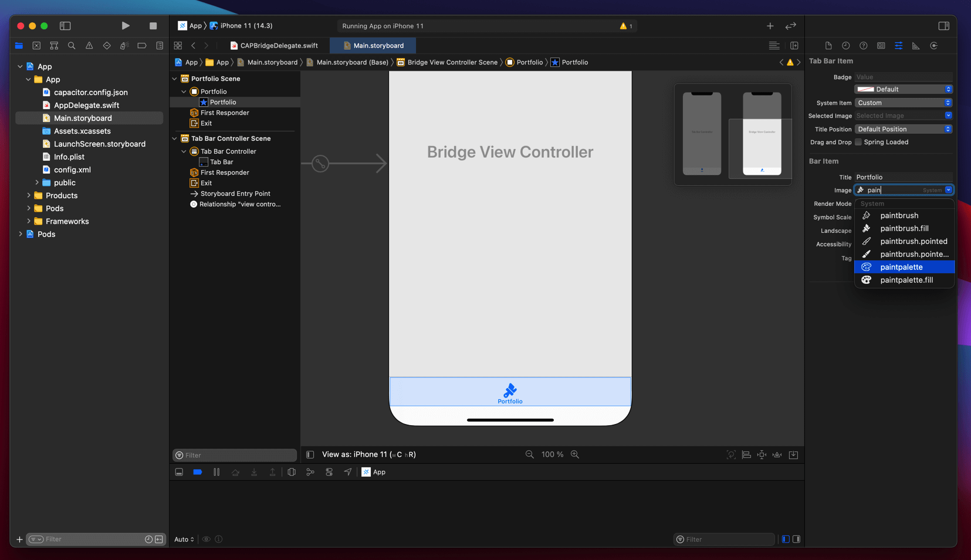Click the Debug View Hierarchy icon
Image resolution: width=971 pixels, height=560 pixels.
click(x=292, y=472)
